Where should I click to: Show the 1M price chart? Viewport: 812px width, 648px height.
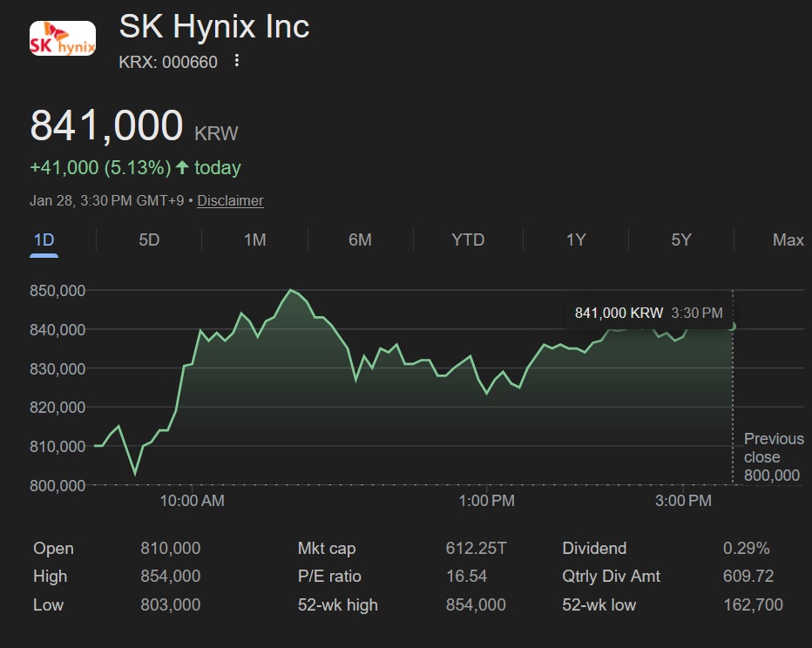click(254, 240)
